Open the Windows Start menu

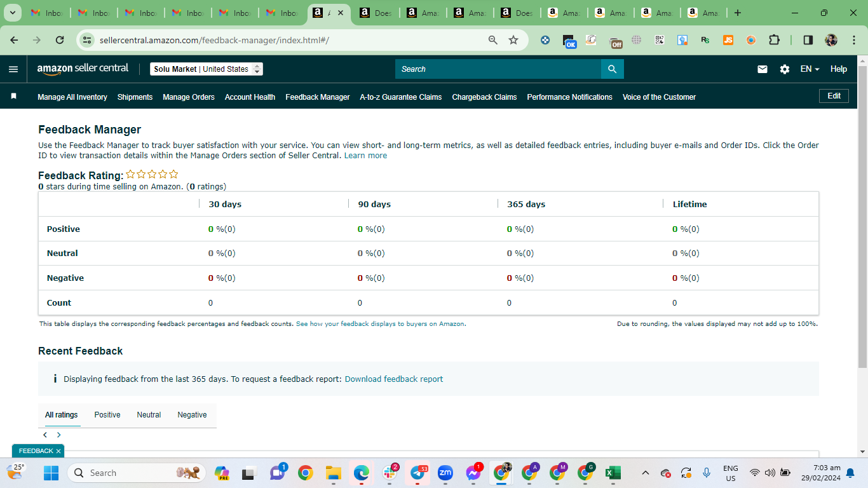click(51, 473)
